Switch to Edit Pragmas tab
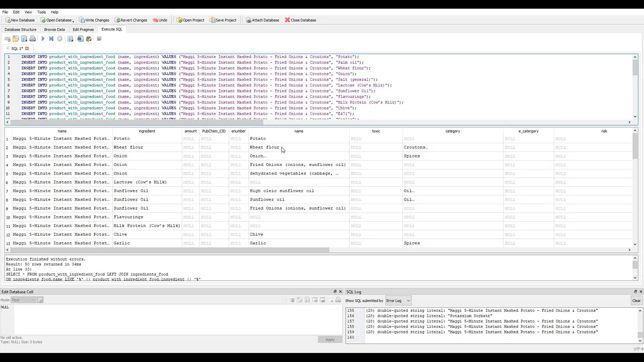This screenshot has height=362, width=644. tap(83, 30)
